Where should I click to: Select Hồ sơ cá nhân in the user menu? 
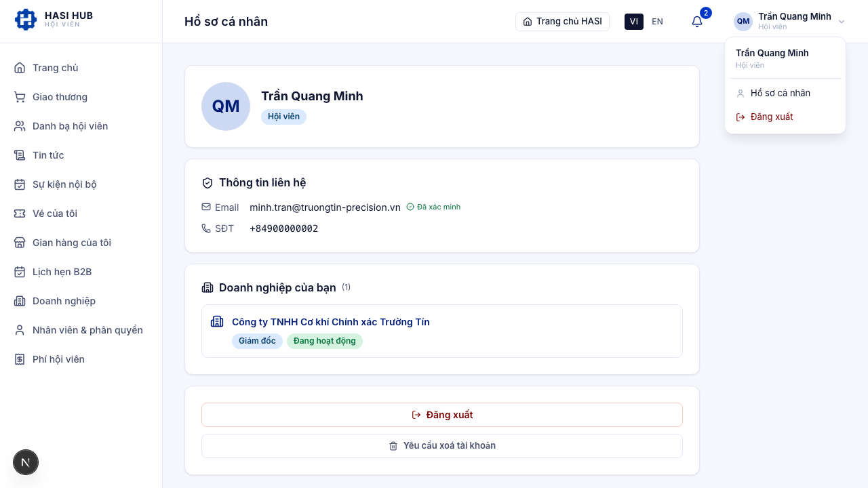click(x=785, y=93)
